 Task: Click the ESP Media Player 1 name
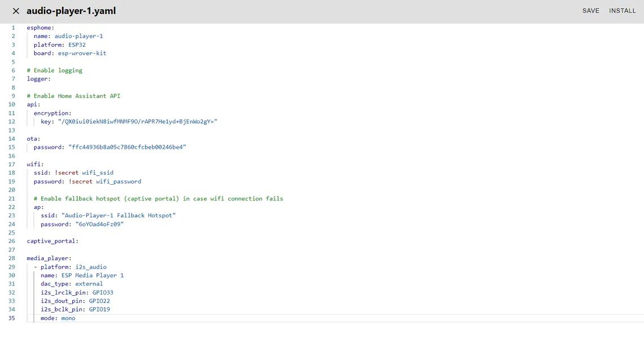(x=92, y=275)
